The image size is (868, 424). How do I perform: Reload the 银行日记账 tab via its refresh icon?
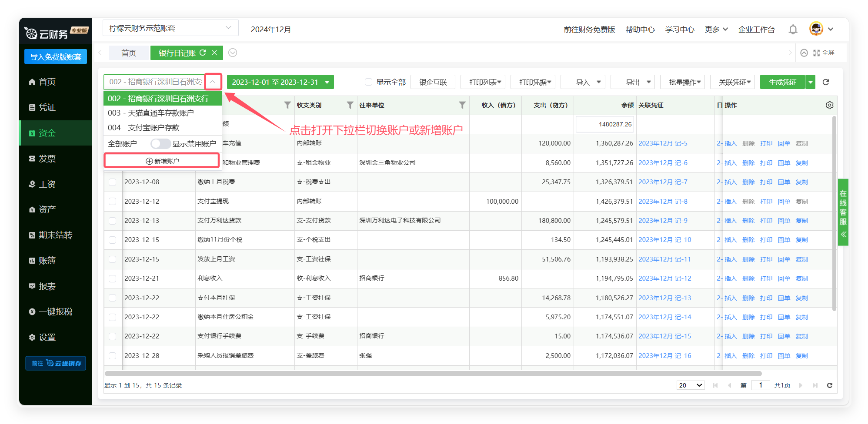coord(203,53)
